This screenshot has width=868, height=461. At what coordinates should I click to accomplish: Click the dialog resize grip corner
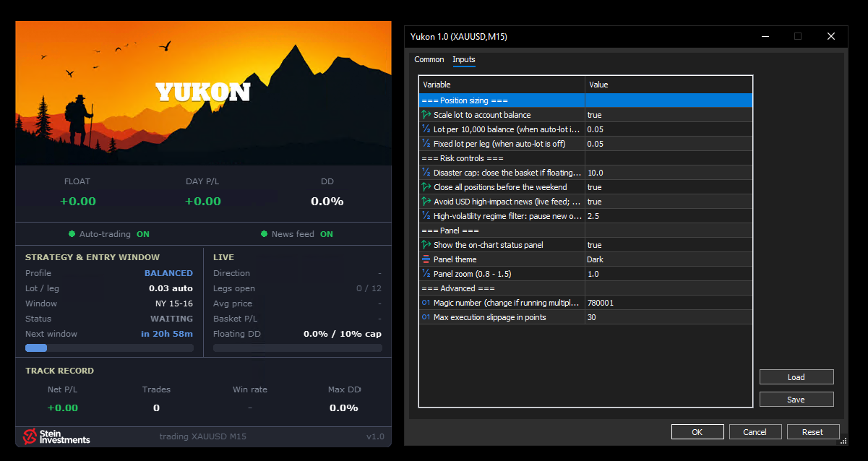tap(843, 440)
